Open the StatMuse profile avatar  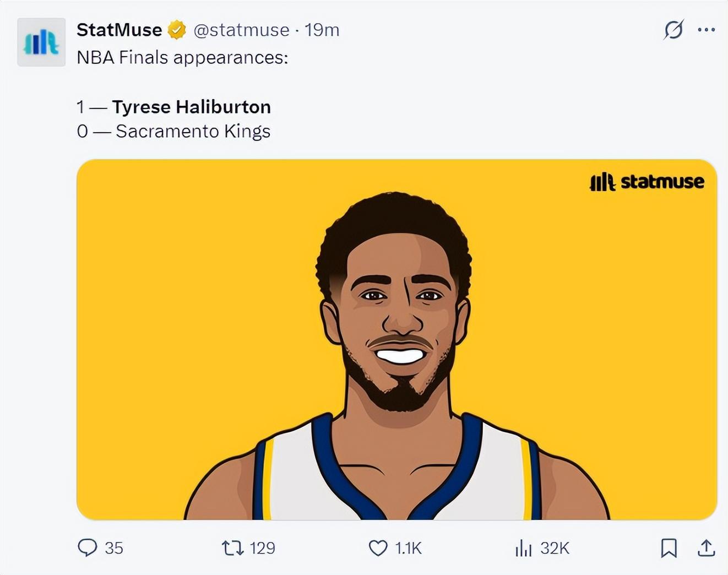(41, 42)
